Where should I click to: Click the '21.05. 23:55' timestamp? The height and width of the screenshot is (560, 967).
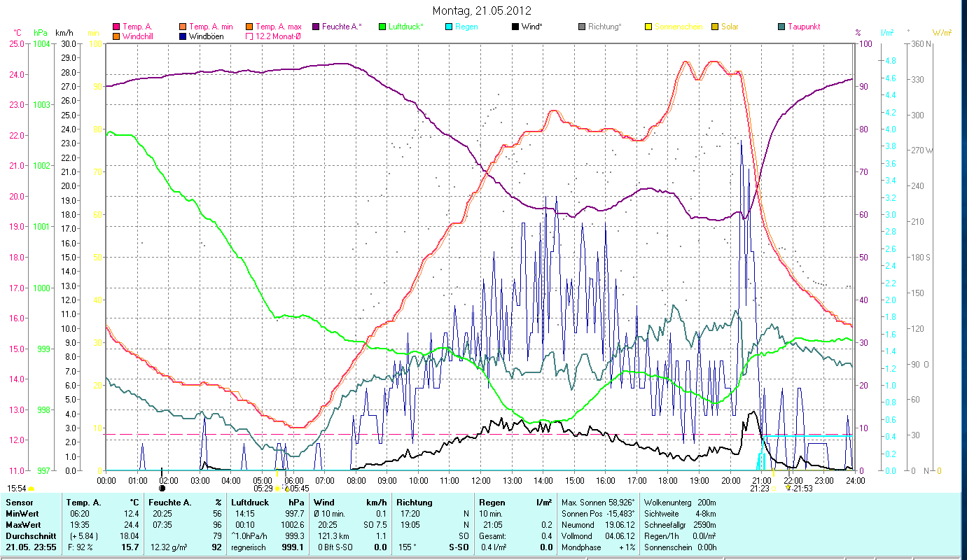pos(29,547)
